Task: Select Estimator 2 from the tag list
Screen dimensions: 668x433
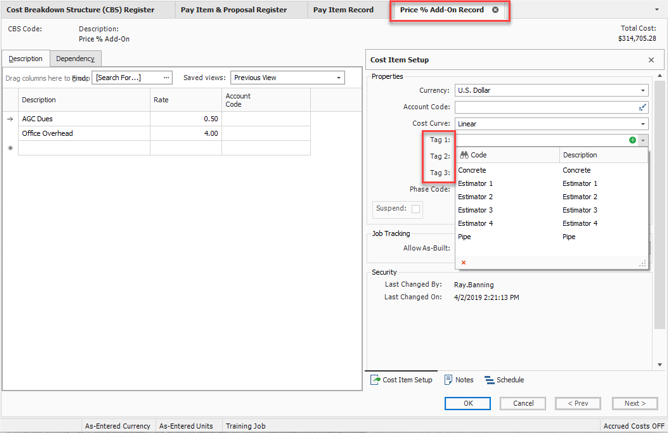Action: pyautogui.click(x=475, y=197)
